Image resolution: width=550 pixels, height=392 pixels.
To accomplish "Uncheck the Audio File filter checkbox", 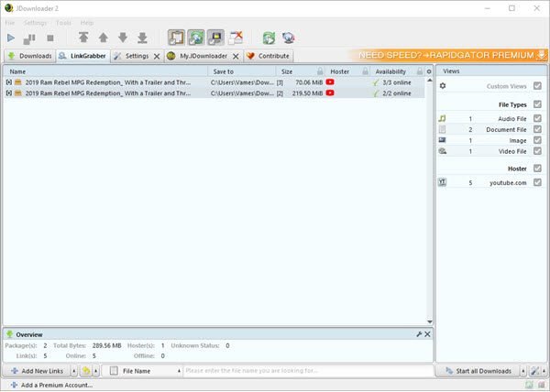I will (537, 118).
